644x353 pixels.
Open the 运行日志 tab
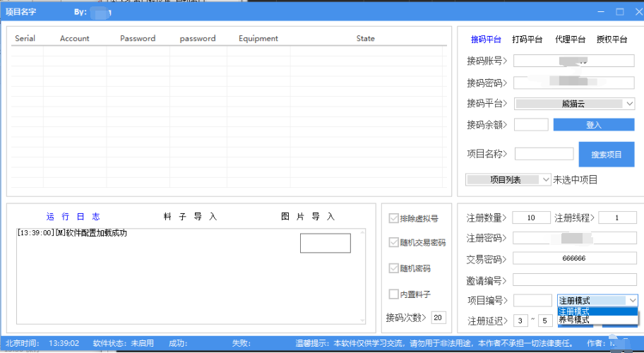pos(73,216)
